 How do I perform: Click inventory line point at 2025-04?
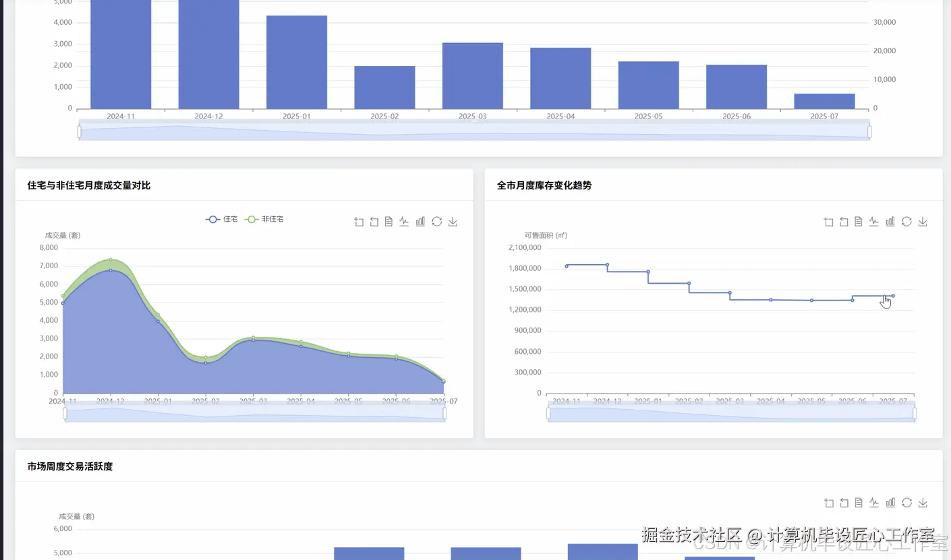coord(771,300)
